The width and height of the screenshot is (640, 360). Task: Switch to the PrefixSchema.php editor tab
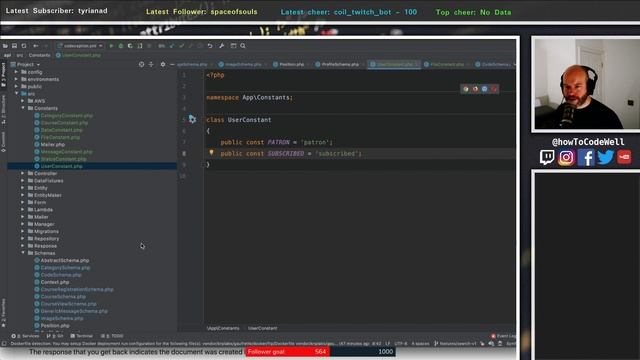click(337, 64)
